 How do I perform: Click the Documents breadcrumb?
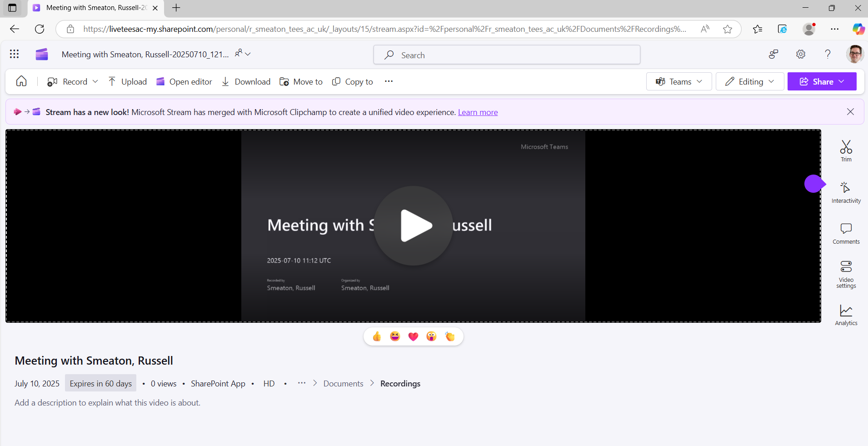tap(343, 384)
